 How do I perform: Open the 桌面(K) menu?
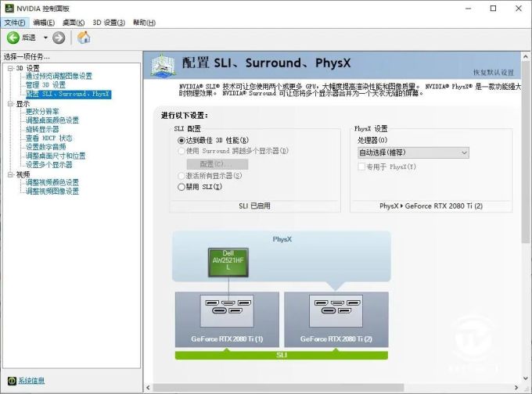[74, 23]
